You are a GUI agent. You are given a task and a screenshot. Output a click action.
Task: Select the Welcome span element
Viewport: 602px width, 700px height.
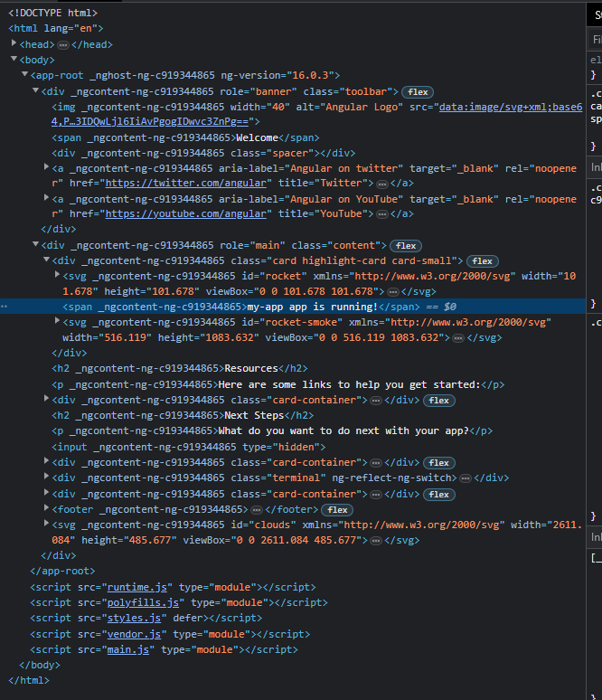coord(185,138)
